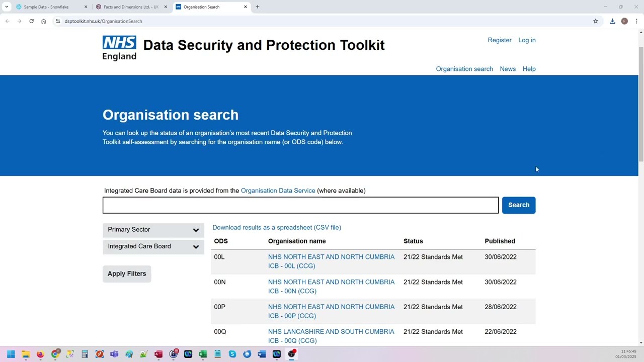Screen dimensions: 644x362
Task: Click the Apply Filters button
Action: coord(127,274)
